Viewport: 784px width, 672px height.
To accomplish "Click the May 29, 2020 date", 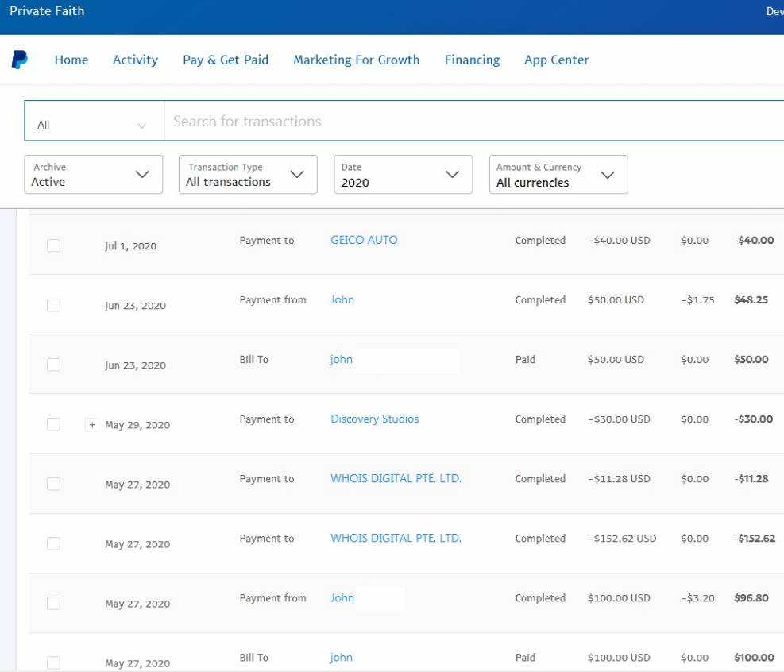I will (x=137, y=425).
